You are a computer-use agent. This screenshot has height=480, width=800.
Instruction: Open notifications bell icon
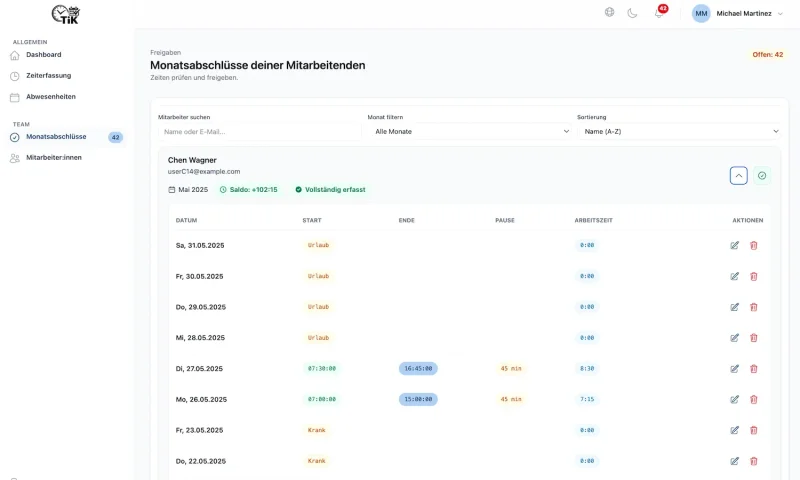(x=659, y=13)
